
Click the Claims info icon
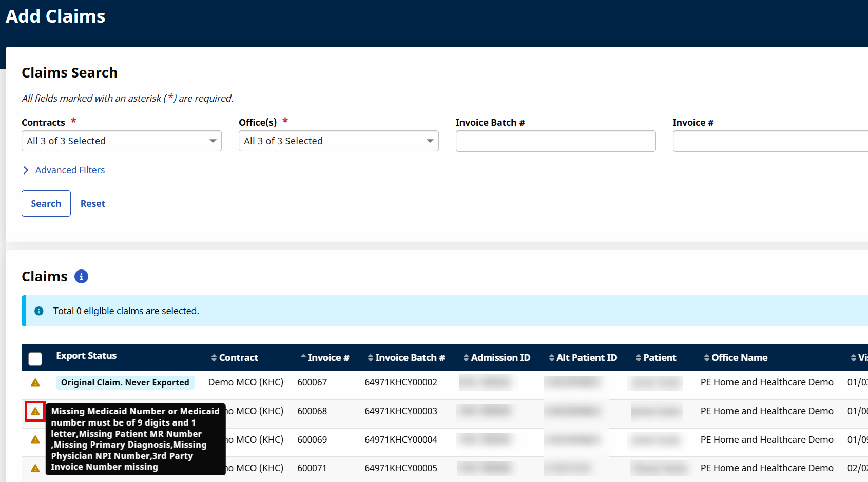click(81, 277)
